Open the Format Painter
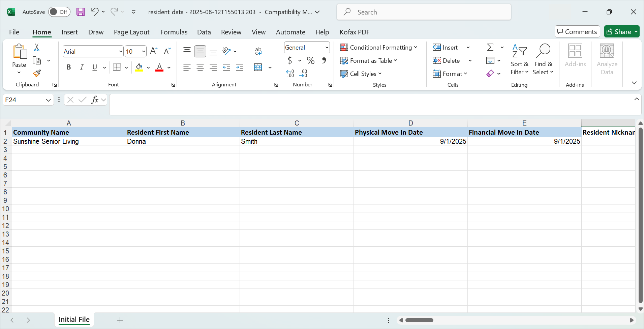 click(x=37, y=73)
